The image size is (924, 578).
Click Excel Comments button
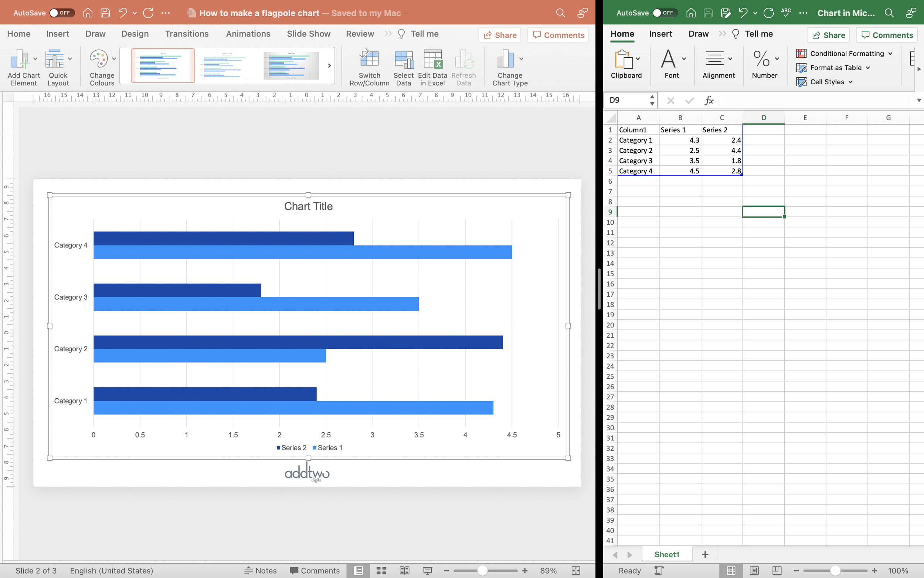tap(887, 35)
